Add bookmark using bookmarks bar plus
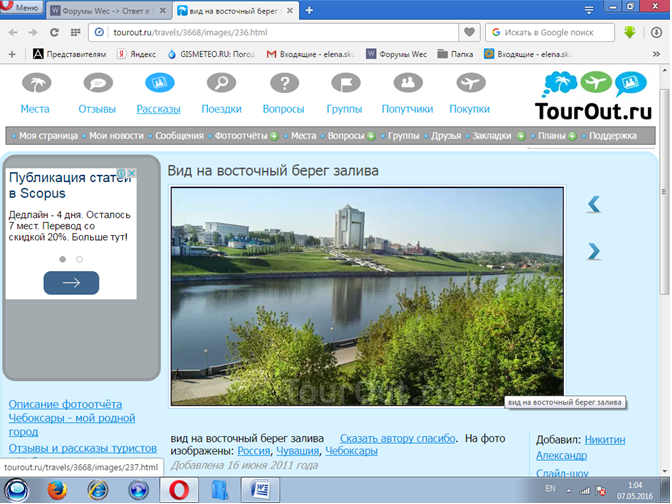This screenshot has width=672, height=504. (12, 54)
